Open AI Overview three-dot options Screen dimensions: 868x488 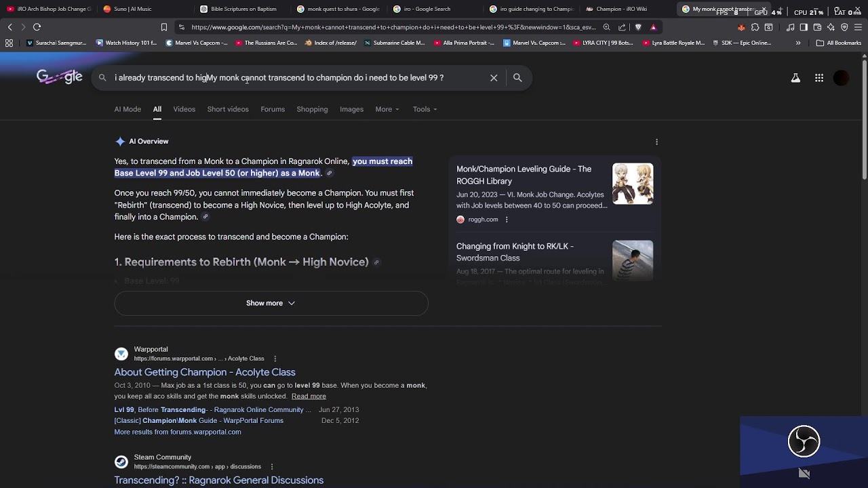click(656, 142)
